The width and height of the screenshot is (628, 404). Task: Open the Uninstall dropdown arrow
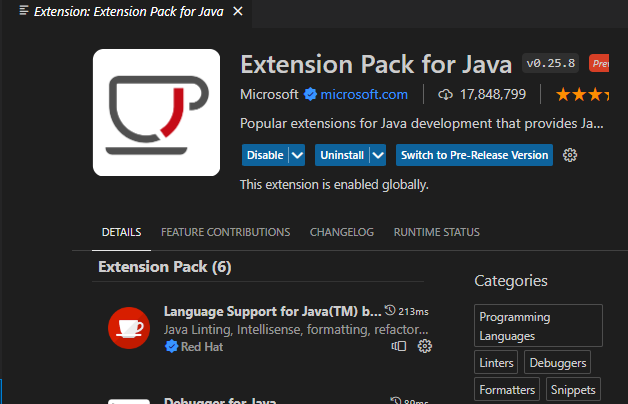(378, 155)
